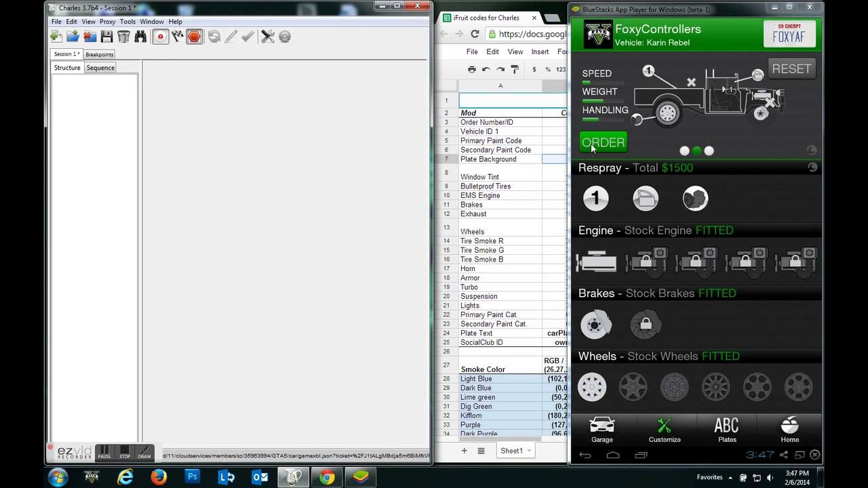This screenshot has height=488, width=868.
Task: Select respray tire smoke icon
Action: [x=695, y=198]
